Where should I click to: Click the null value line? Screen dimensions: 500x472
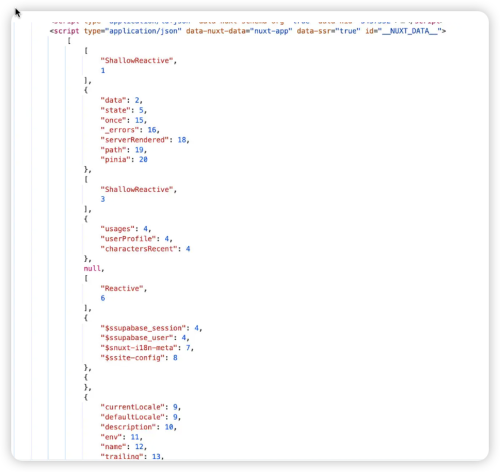click(x=94, y=269)
